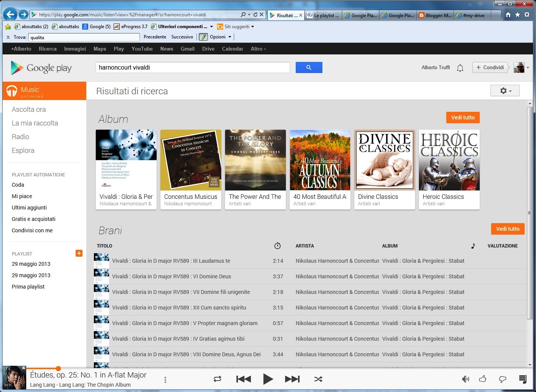Viewport: 536px width, 392px height.
Task: Open Gmail in Google bar
Action: [187, 49]
